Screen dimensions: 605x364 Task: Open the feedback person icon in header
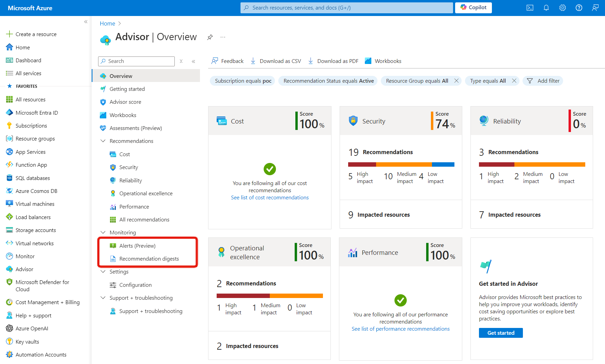[x=595, y=8]
